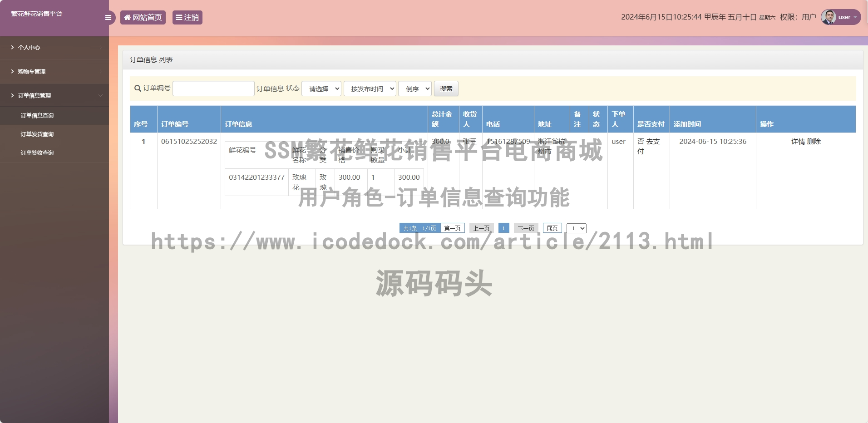Click the 搜索 search button
This screenshot has height=423, width=868.
pyautogui.click(x=446, y=89)
